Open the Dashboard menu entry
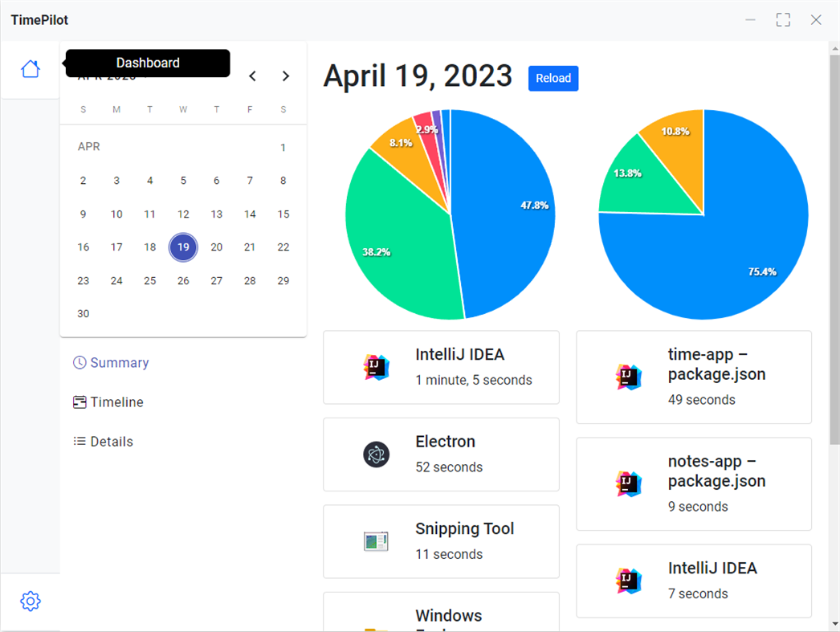840x632 pixels. point(148,63)
